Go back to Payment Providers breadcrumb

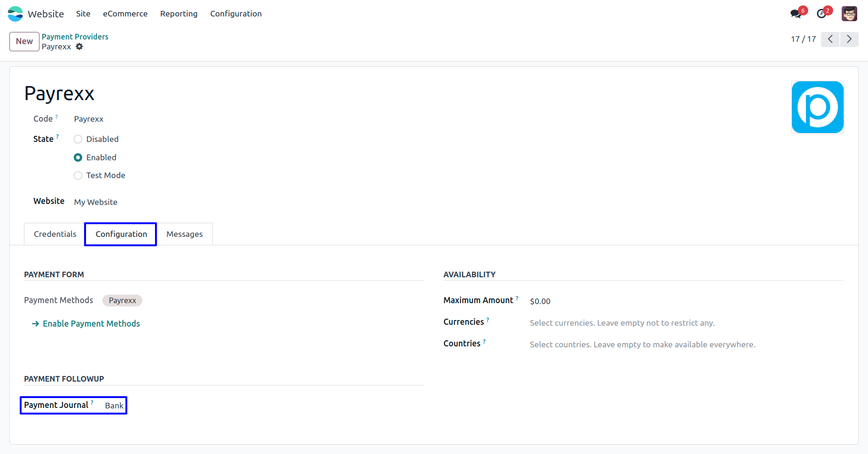75,37
